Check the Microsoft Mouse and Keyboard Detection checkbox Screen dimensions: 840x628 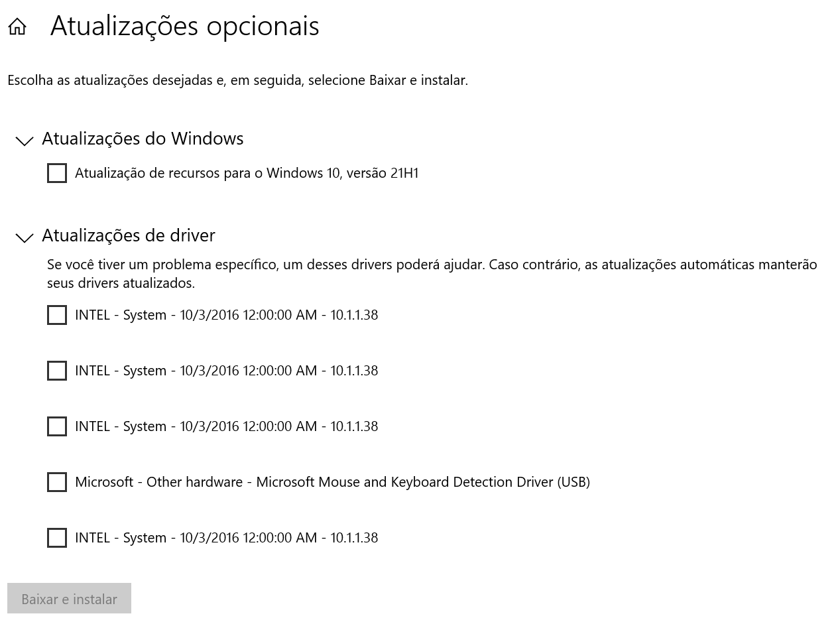click(x=57, y=482)
